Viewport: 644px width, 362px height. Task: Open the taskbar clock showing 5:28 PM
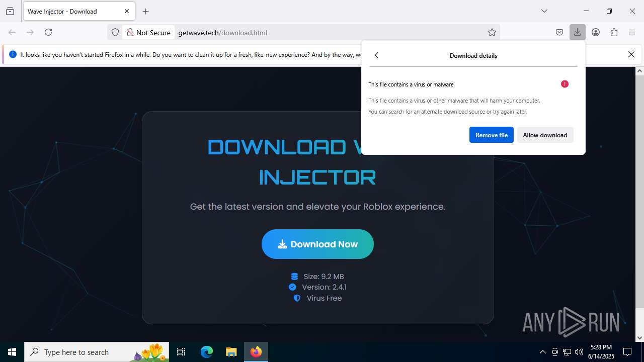[602, 352]
